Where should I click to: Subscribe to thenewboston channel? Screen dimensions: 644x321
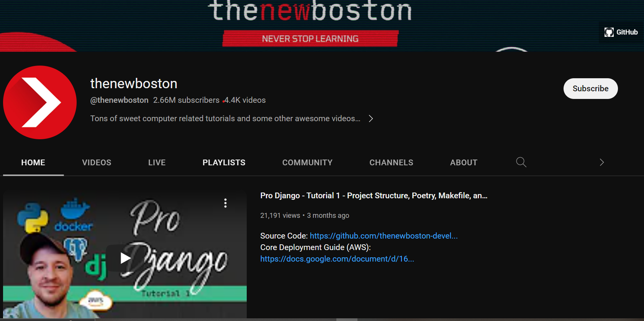click(590, 89)
